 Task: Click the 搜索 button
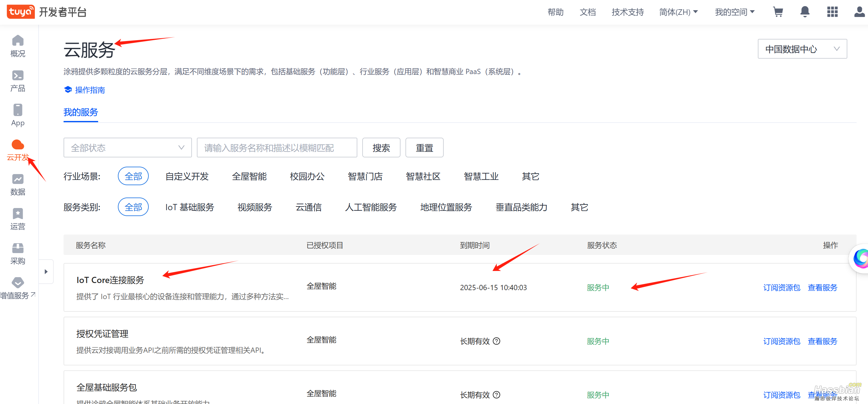coord(381,148)
